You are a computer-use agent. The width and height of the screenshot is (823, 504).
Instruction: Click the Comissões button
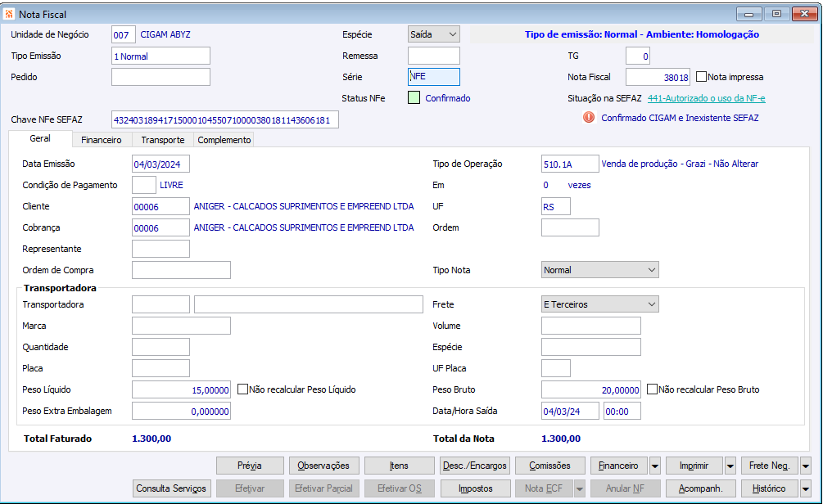pos(549,466)
